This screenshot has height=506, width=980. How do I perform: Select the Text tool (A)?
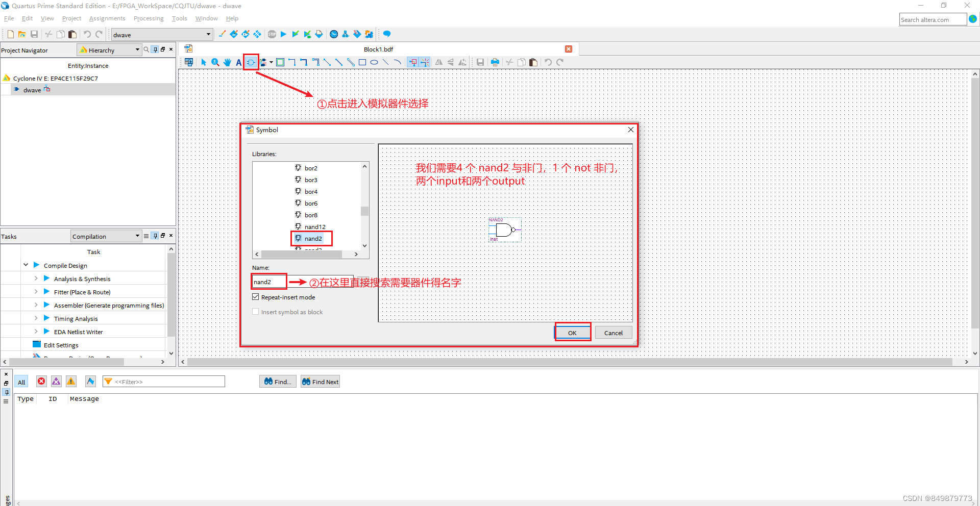click(x=238, y=62)
